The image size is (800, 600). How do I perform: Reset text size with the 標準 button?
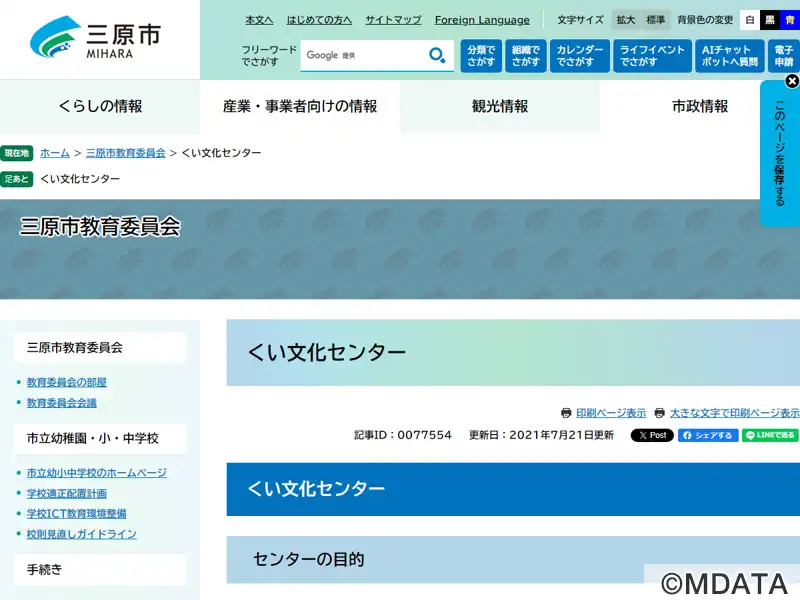click(656, 20)
